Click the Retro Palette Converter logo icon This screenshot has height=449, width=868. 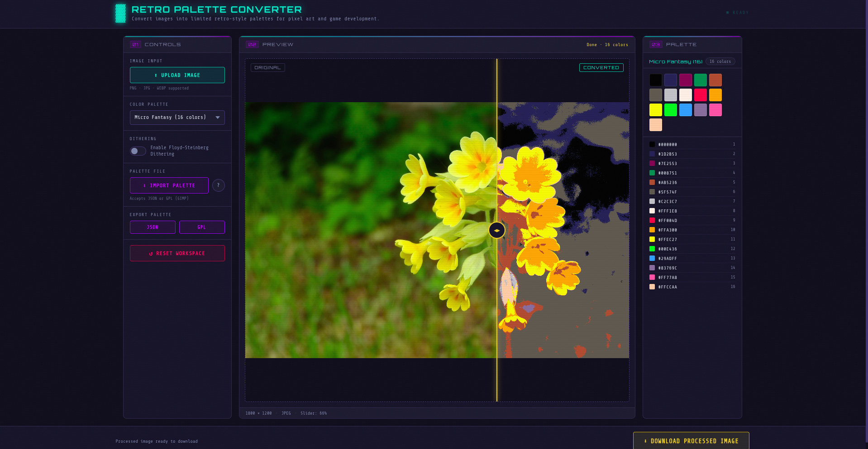tap(120, 13)
